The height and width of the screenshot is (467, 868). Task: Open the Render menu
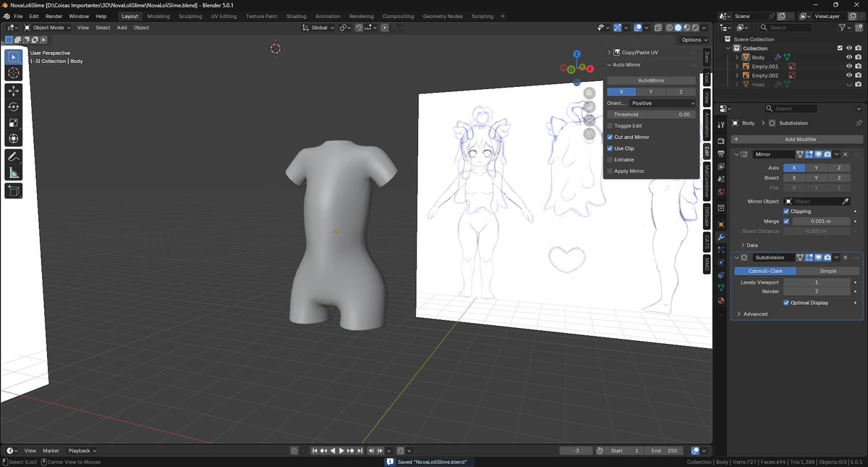[x=54, y=16]
